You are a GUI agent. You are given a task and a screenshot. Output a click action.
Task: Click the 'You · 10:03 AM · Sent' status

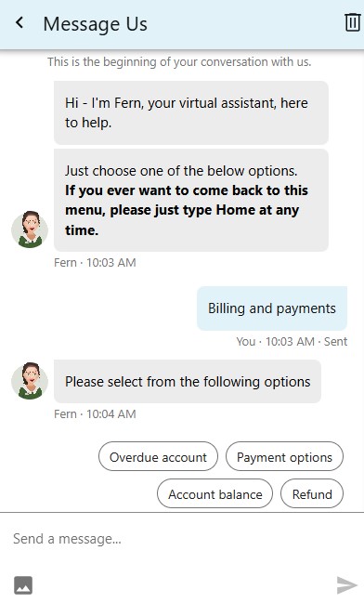pos(292,342)
